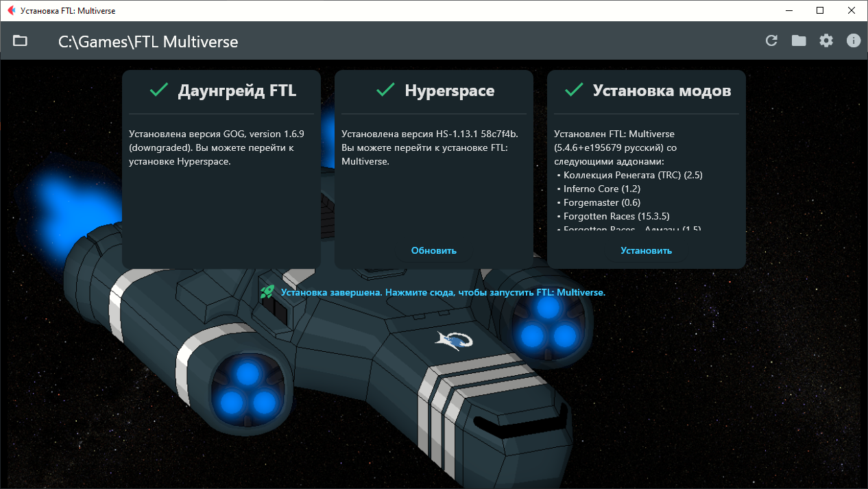This screenshot has height=489, width=868.
Task: Close the installer window
Action: pyautogui.click(x=852, y=10)
